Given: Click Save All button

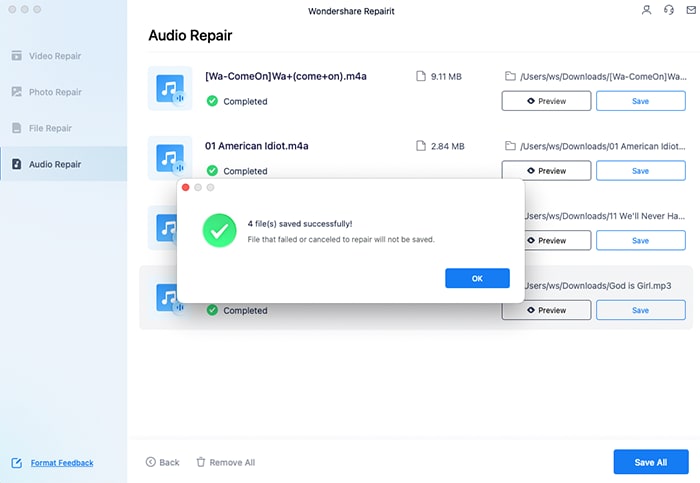Looking at the screenshot, I should tap(651, 462).
